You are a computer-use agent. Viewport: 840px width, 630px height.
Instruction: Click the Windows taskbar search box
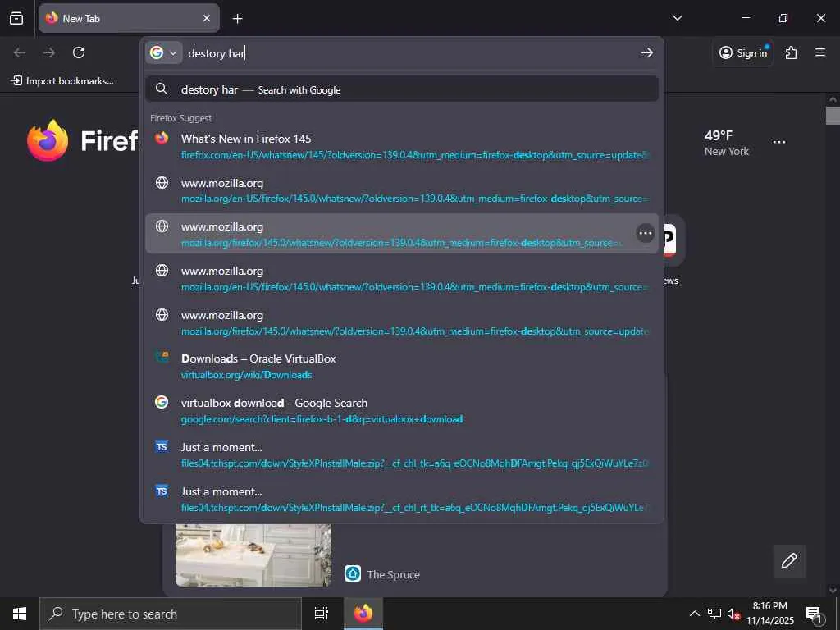[x=171, y=614]
